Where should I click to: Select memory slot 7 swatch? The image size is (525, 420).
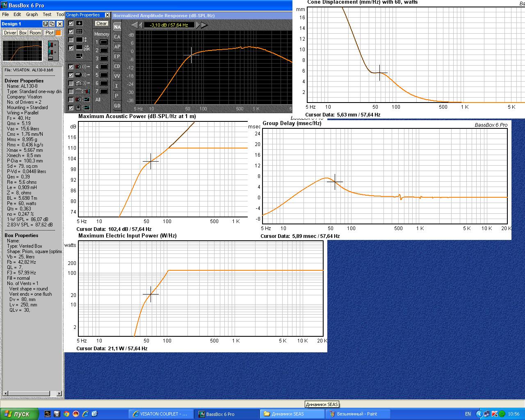click(104, 91)
